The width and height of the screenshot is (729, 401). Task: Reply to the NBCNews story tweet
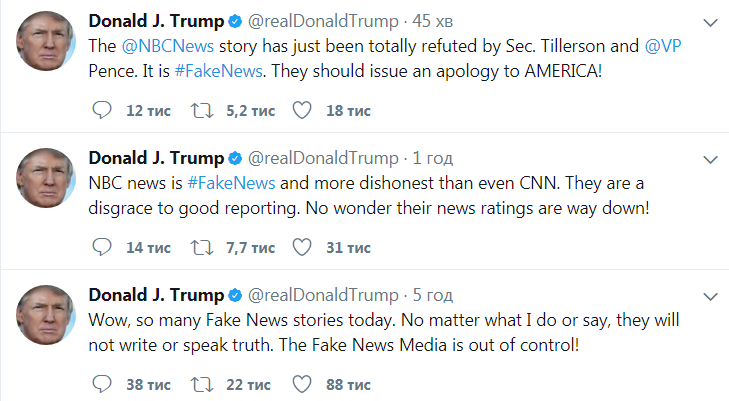click(x=100, y=109)
